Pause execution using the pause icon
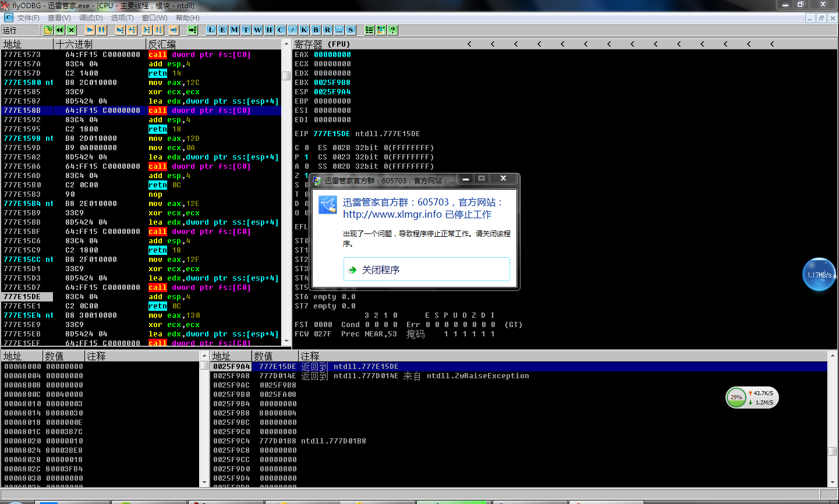This screenshot has height=504, width=839. click(101, 30)
